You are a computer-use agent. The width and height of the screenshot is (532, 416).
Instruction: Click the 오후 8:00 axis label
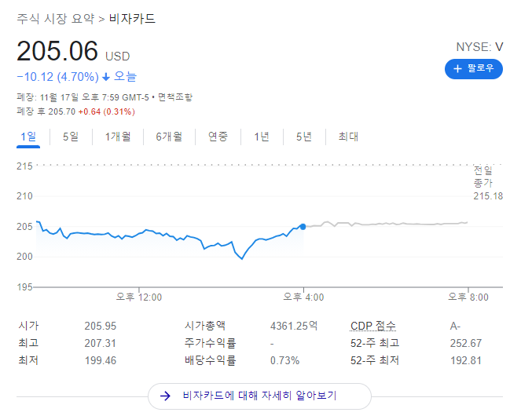[468, 297]
